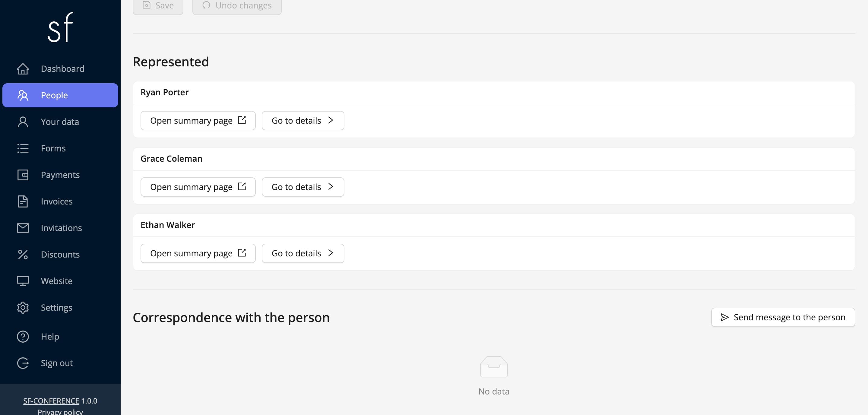This screenshot has width=868, height=415.
Task: Click the Undo changes arrow icon
Action: pyautogui.click(x=206, y=5)
